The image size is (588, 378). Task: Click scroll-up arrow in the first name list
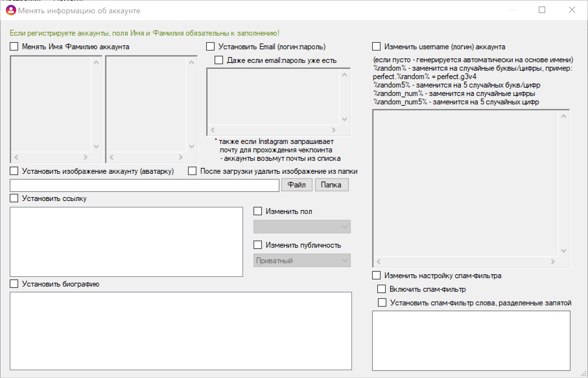[96, 62]
